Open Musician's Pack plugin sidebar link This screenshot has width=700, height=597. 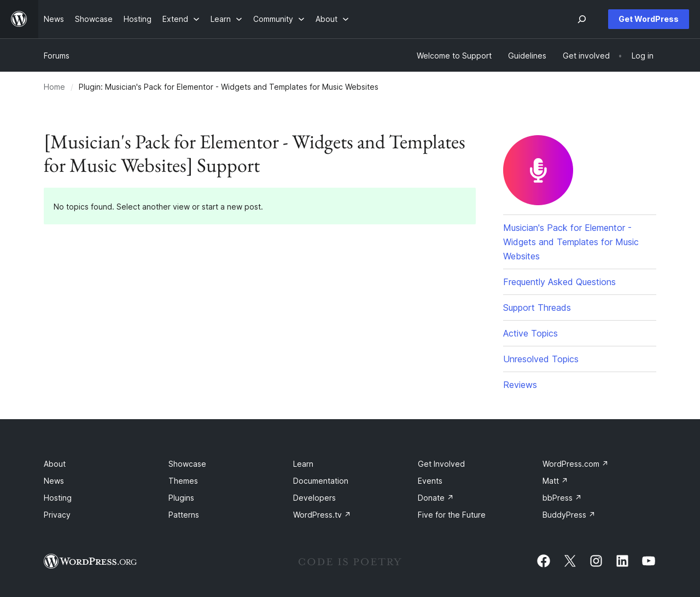(x=571, y=242)
